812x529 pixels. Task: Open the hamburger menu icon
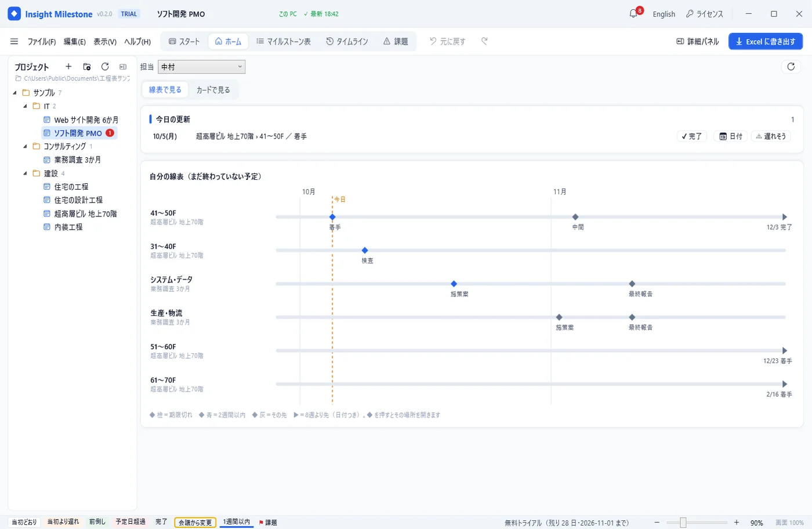pyautogui.click(x=14, y=41)
